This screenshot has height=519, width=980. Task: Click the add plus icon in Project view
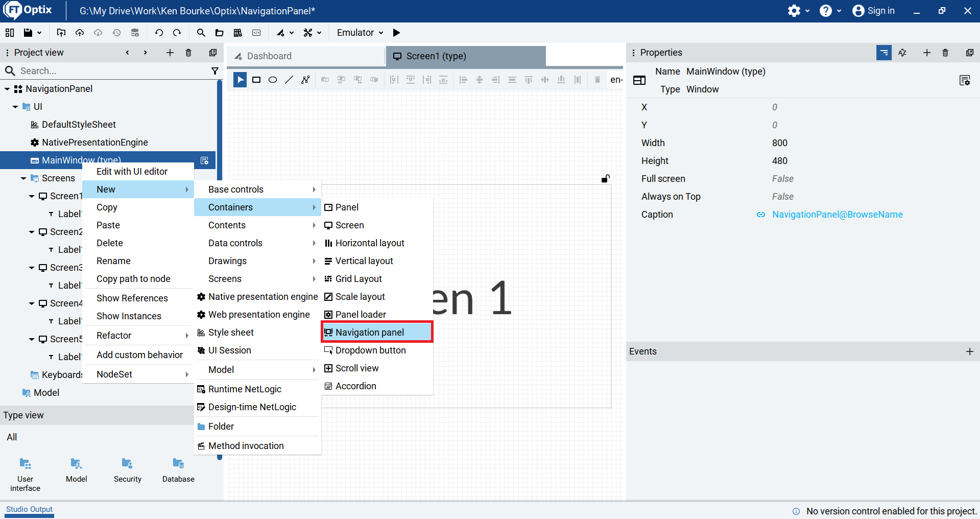pyautogui.click(x=170, y=53)
